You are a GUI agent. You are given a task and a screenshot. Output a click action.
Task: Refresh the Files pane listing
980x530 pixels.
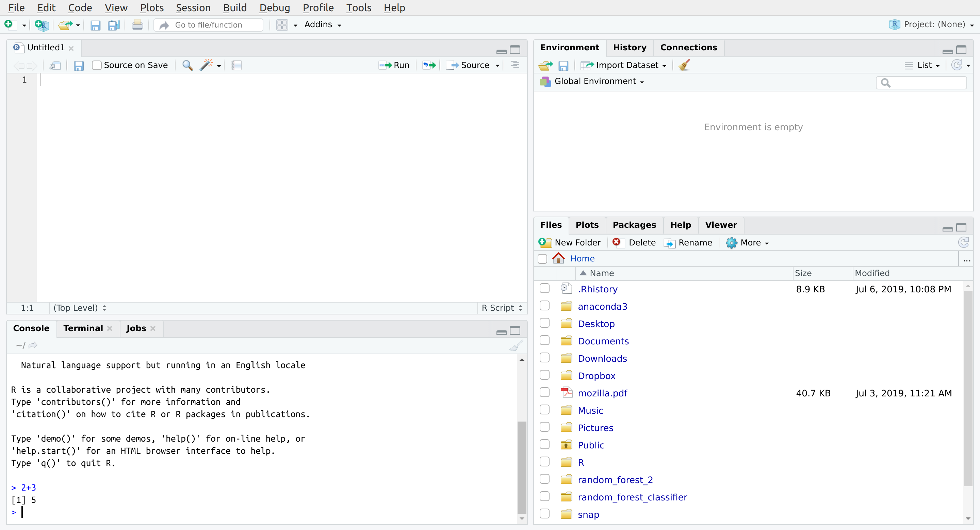coord(963,242)
